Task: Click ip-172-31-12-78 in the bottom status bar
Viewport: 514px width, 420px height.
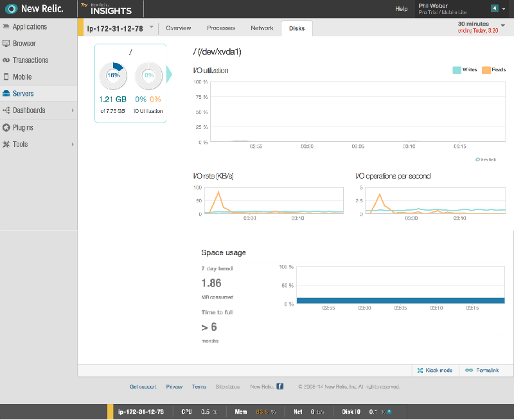Action: point(141,412)
